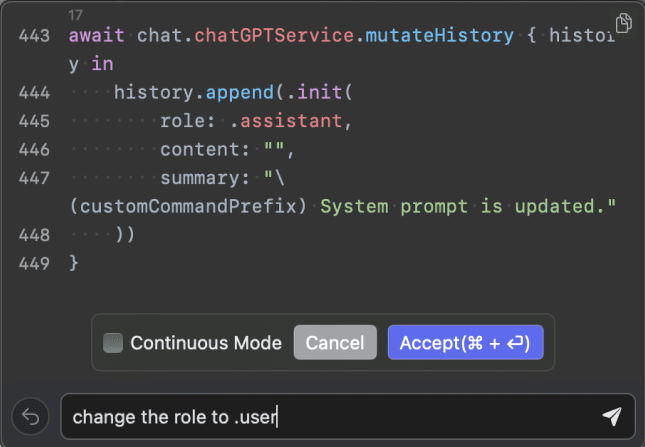The width and height of the screenshot is (645, 447).
Task: Click line number 449 in gutter
Action: (x=34, y=264)
